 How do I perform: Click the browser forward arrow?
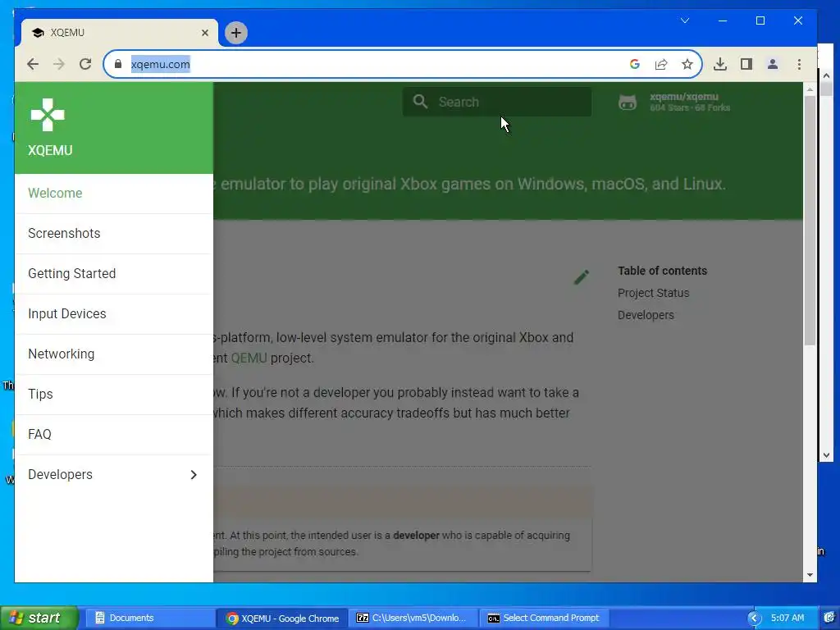click(x=59, y=64)
